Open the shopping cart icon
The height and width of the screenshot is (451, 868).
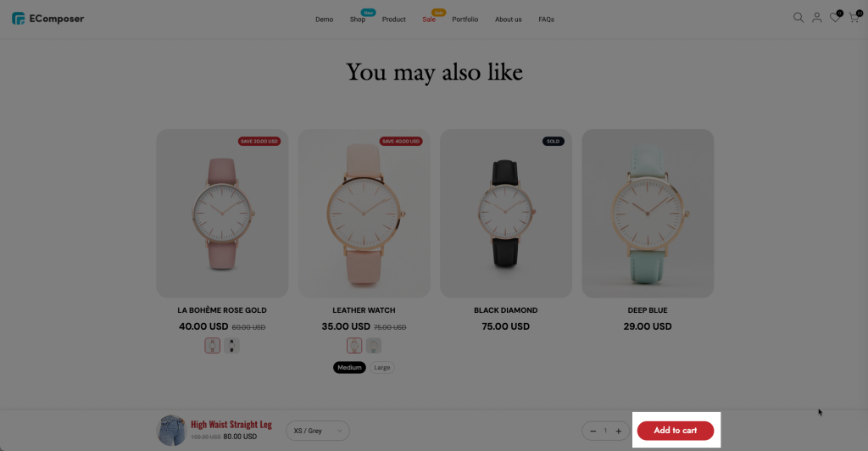[x=854, y=18]
